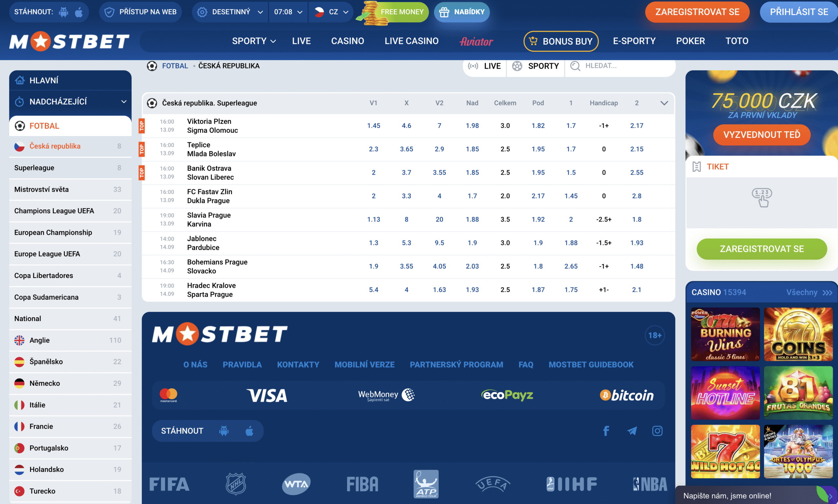Open the Sunset Hotline casino game
Viewport: 838px width, 504px height.
[725, 393]
